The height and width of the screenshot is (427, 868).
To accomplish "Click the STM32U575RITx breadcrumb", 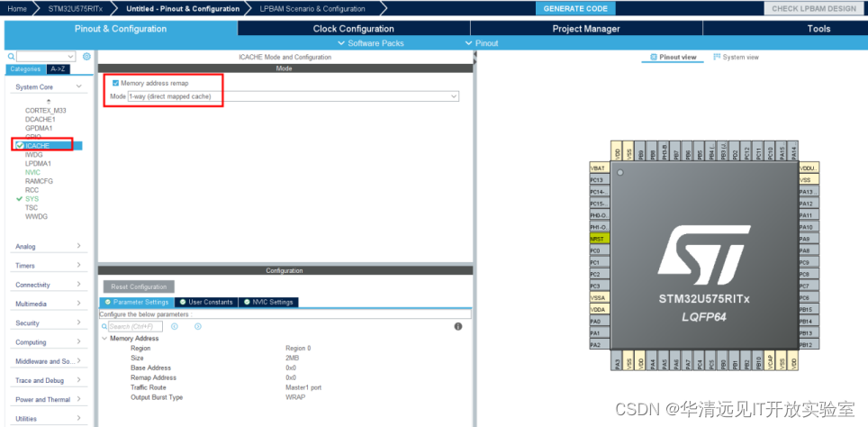I will coord(76,8).
